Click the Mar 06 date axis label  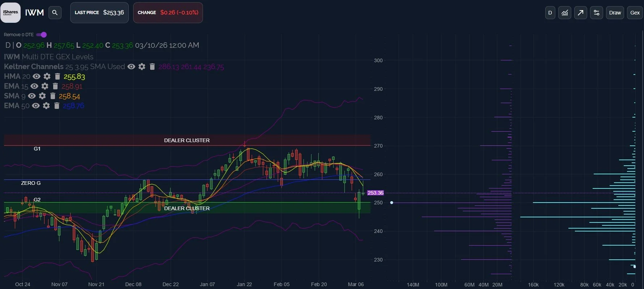click(356, 284)
